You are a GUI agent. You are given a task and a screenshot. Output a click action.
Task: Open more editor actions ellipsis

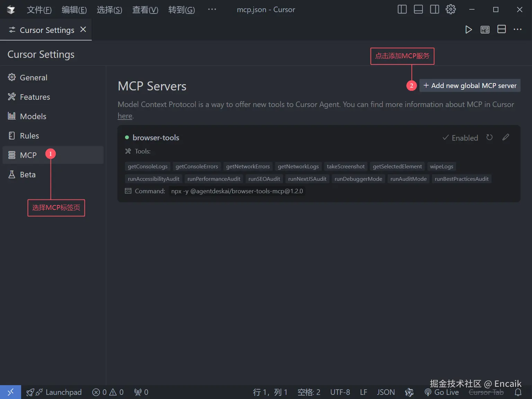517,29
